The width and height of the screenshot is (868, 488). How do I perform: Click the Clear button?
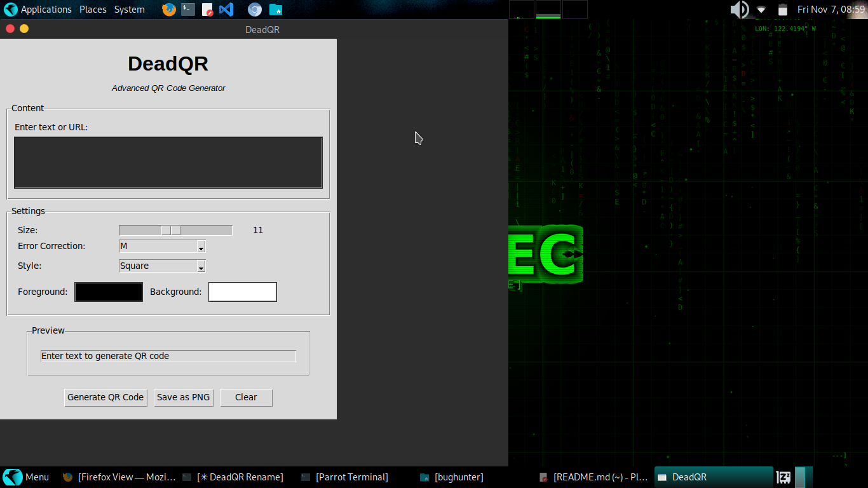pos(246,397)
